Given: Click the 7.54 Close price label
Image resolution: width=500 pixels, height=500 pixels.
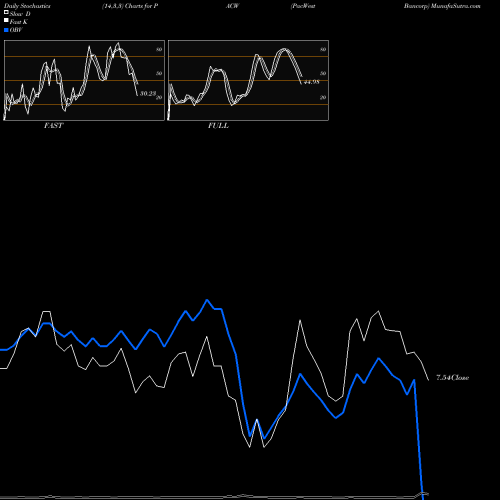Looking at the screenshot, I should 452,378.
